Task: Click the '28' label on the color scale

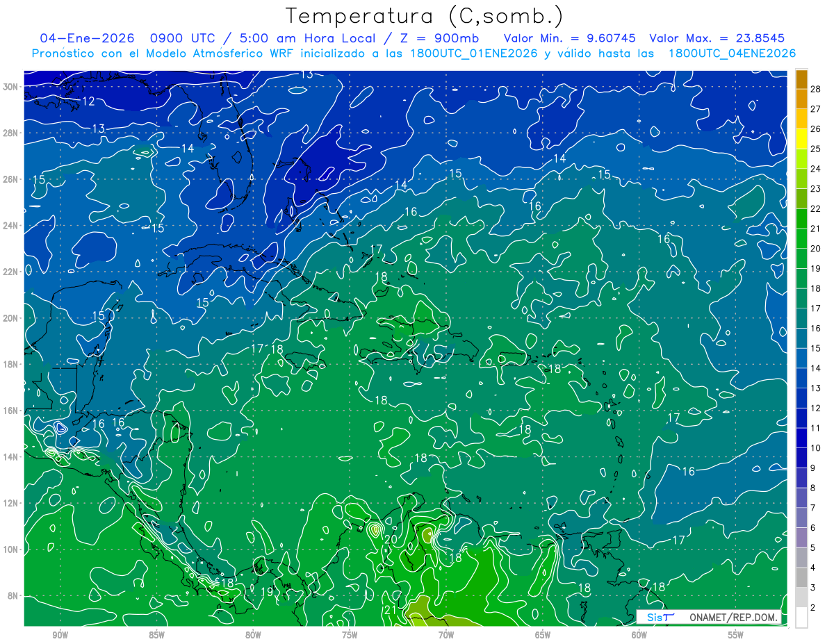Action: pyautogui.click(x=816, y=89)
